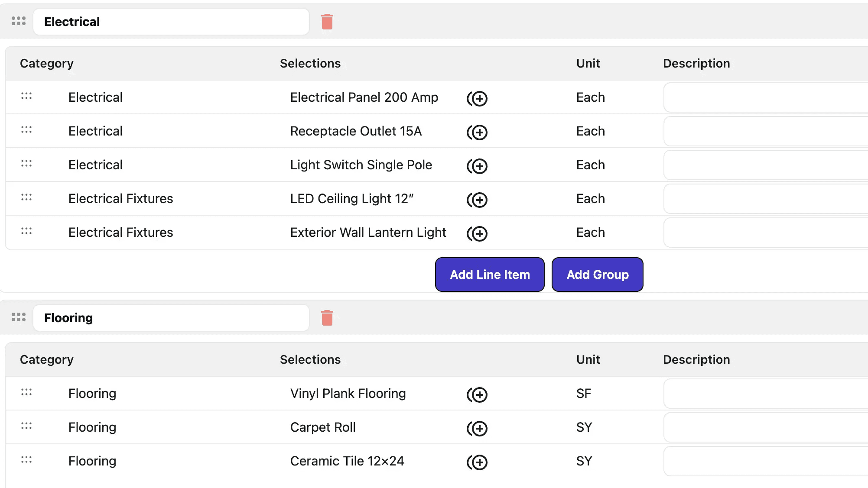The height and width of the screenshot is (488, 868).
Task: Click the Add Line Item button
Action: click(x=489, y=274)
